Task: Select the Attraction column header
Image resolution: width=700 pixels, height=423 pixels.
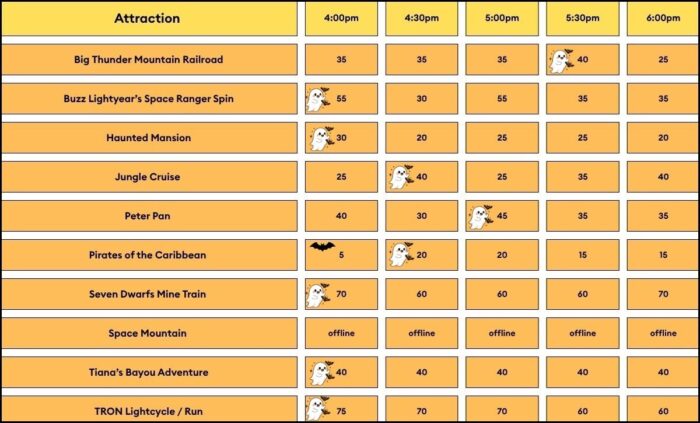Action: [x=149, y=19]
